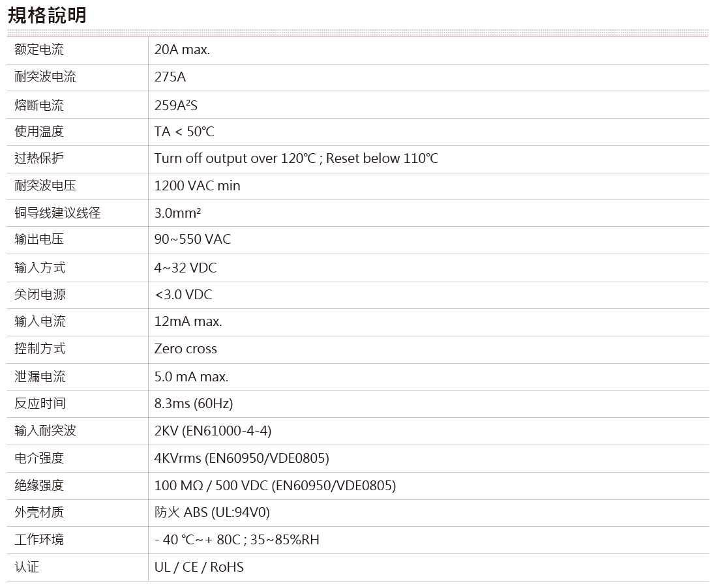
Task: Select the TA < 50℃ temperature value
Action: pyautogui.click(x=184, y=132)
